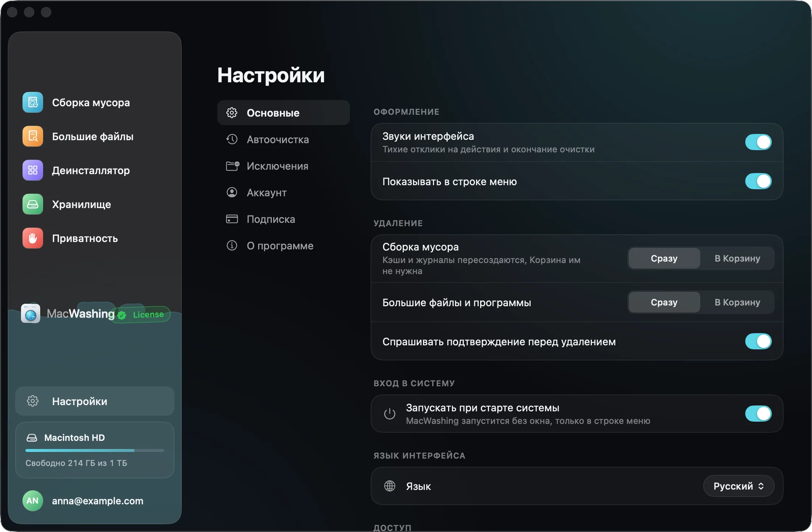
Task: Toggle Запускать при старте системы switch
Action: tap(759, 414)
